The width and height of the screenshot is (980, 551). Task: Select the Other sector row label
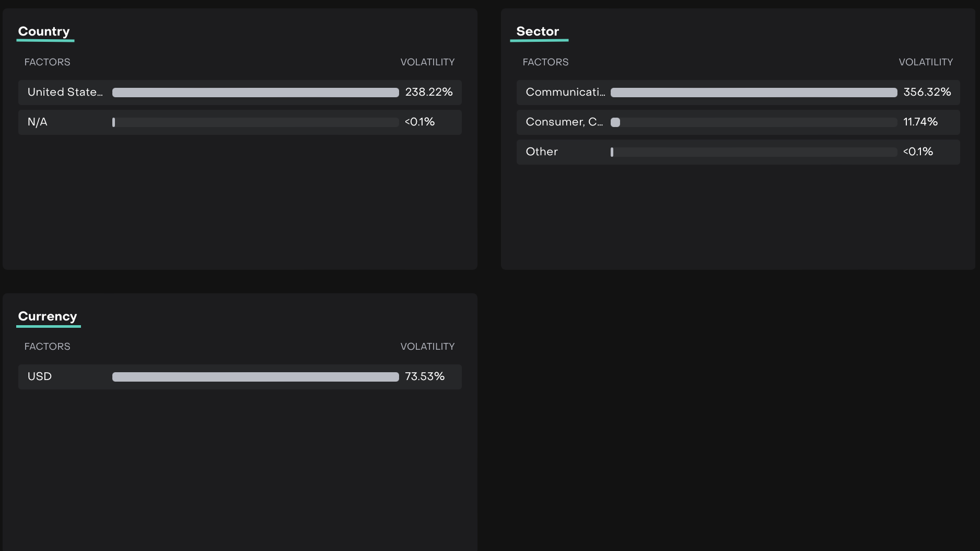tap(542, 152)
